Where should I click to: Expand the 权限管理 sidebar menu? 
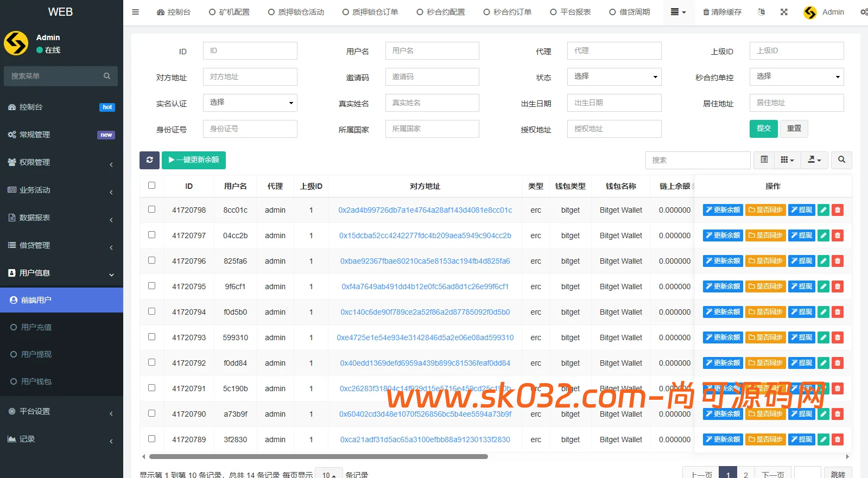[x=61, y=162]
